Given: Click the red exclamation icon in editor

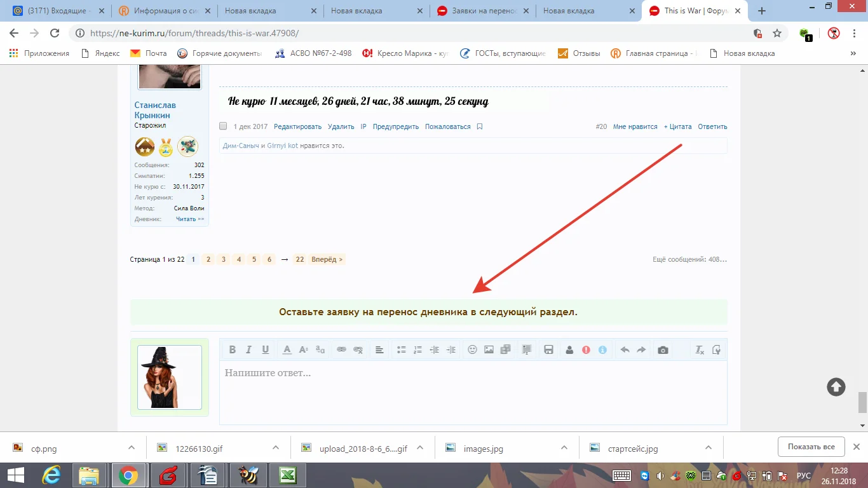Looking at the screenshot, I should click(x=586, y=349).
